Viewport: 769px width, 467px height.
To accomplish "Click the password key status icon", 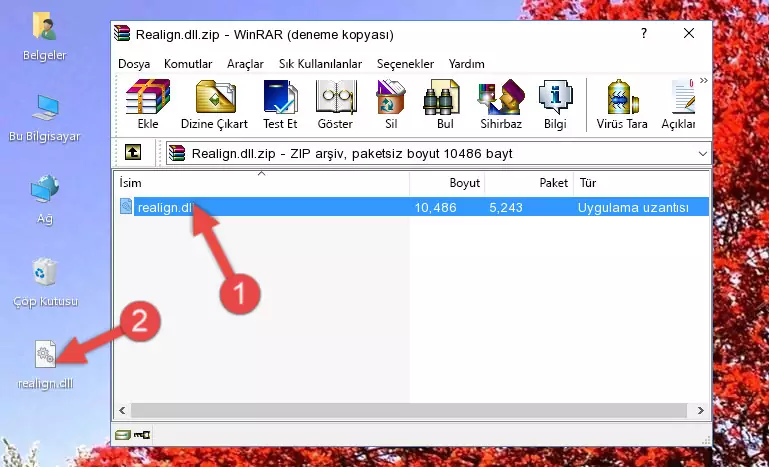I will (x=142, y=435).
